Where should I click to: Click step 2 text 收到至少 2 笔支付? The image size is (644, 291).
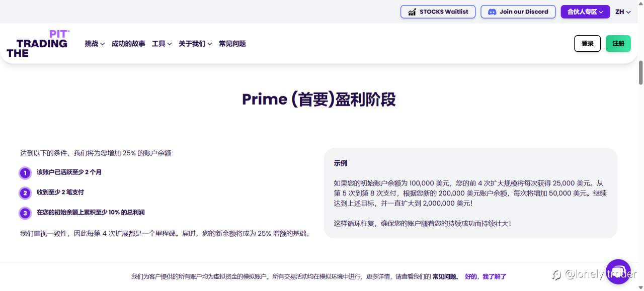point(60,192)
